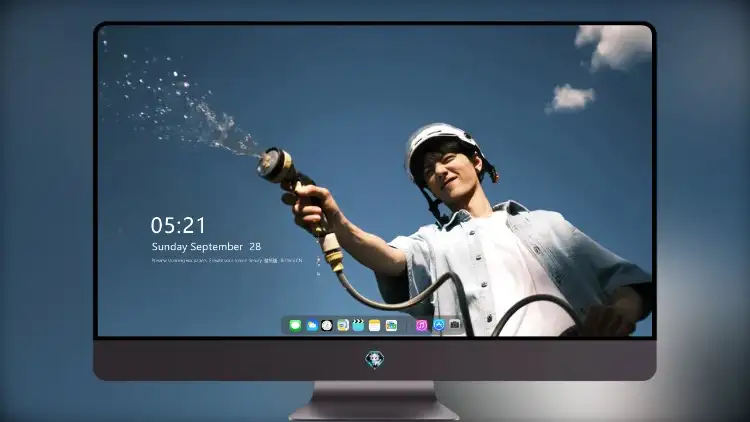This screenshot has width=750, height=422.
Task: Open the Camera app in the dock
Action: coord(455,325)
